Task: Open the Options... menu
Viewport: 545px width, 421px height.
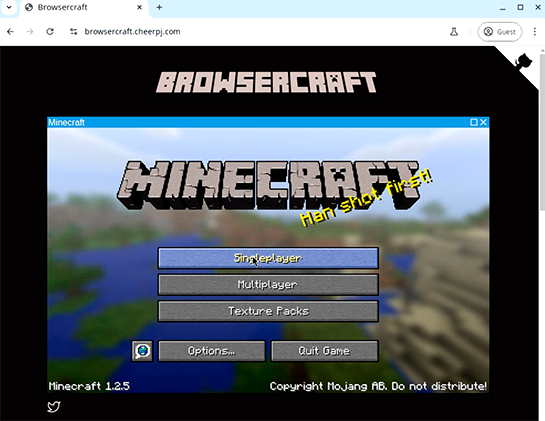Action: click(x=212, y=351)
